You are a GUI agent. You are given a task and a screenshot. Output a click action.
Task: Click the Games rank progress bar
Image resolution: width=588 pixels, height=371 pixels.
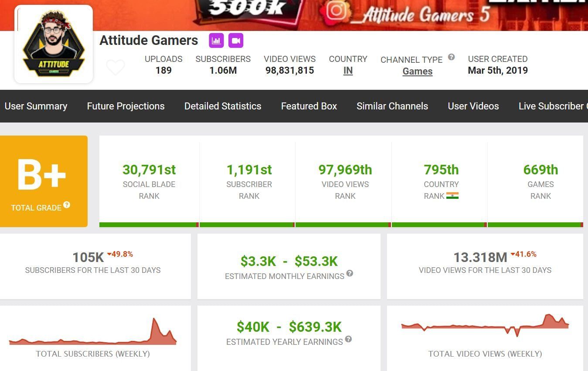(x=535, y=225)
